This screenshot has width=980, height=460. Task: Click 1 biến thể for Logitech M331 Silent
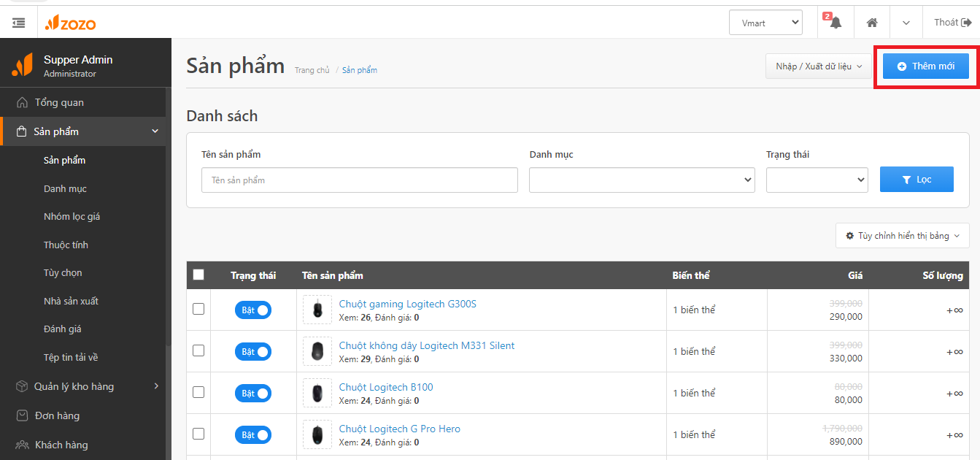point(694,351)
